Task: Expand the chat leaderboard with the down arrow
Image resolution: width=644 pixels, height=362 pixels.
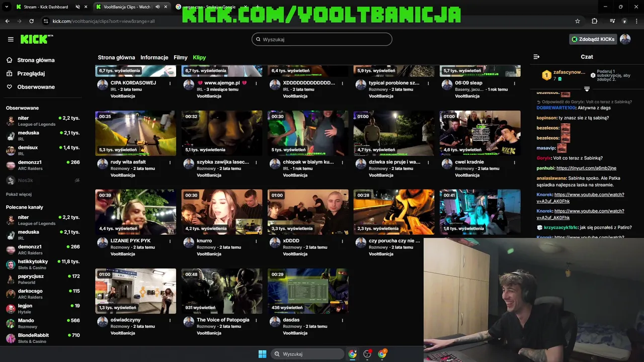Action: (x=587, y=89)
